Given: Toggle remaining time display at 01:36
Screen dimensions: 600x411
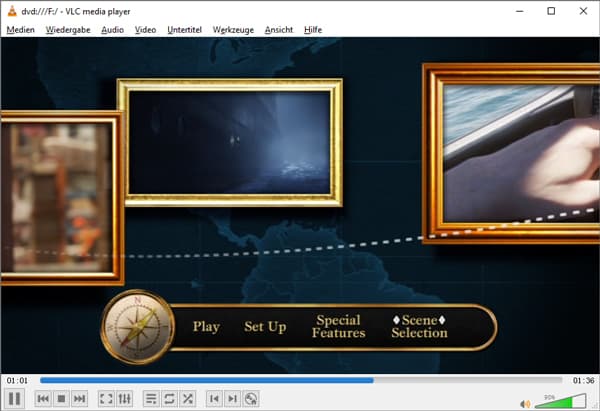Looking at the screenshot, I should 584,380.
